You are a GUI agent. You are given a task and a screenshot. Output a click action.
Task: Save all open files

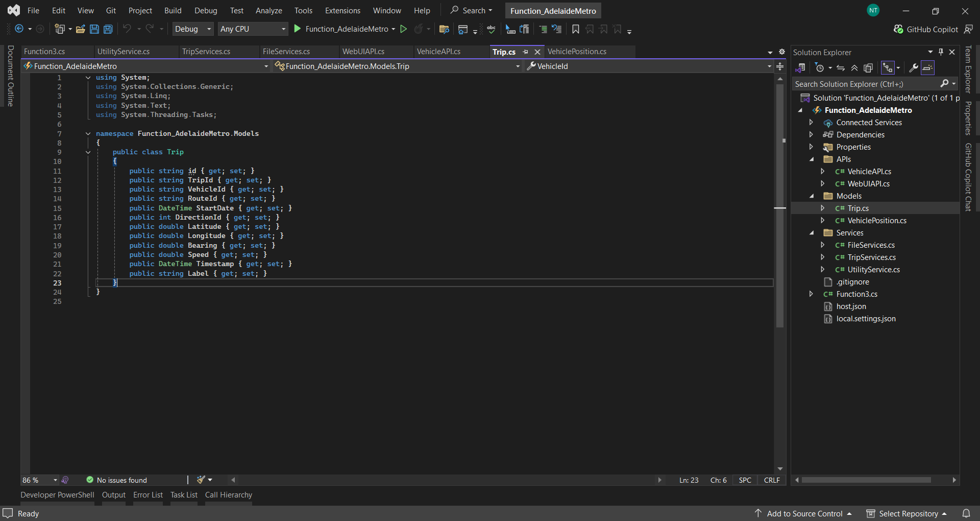pos(108,29)
